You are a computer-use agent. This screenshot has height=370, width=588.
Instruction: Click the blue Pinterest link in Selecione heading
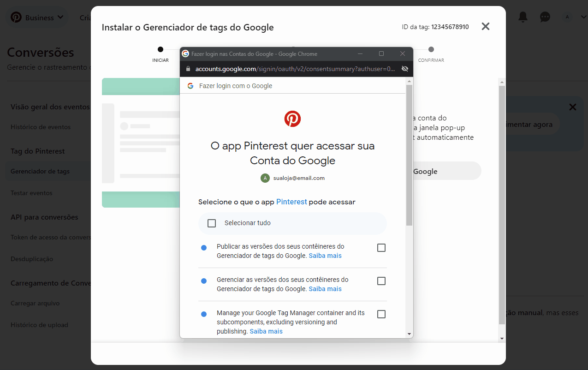[x=291, y=202]
